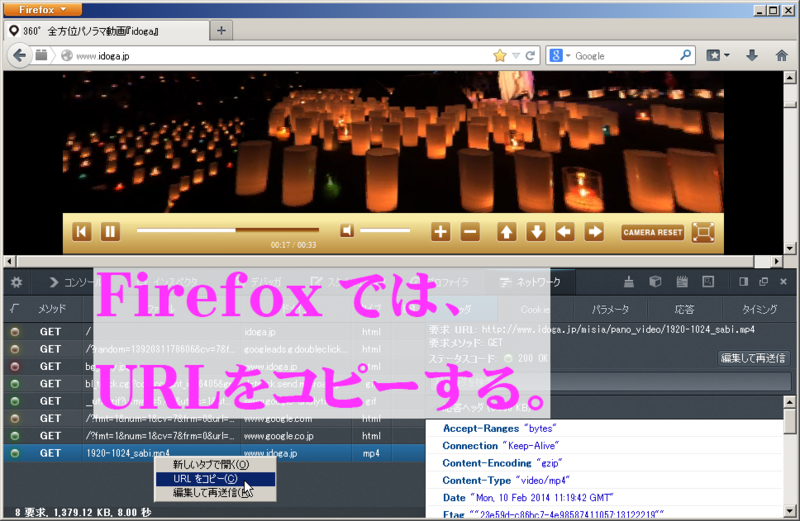Screen dimensions: 800x521
Task: Open the タイミング details tab
Action: coord(760,309)
